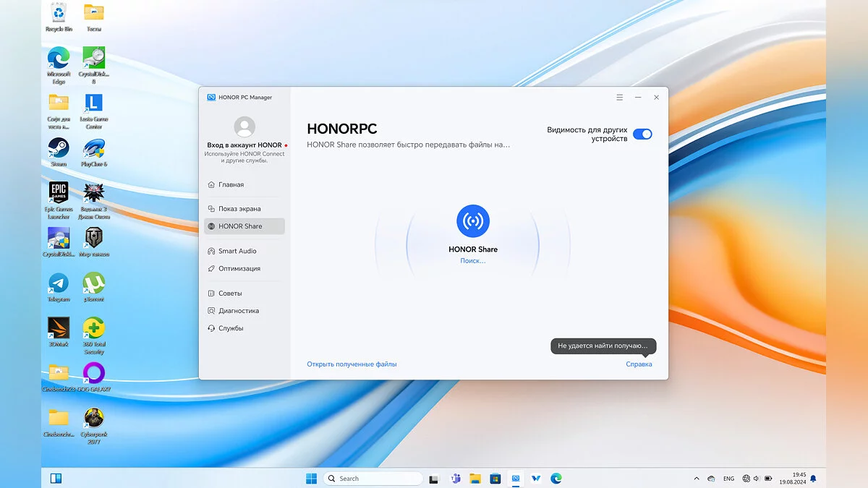Select Показ экрана in sidebar
The width and height of the screenshot is (868, 488).
click(x=239, y=209)
